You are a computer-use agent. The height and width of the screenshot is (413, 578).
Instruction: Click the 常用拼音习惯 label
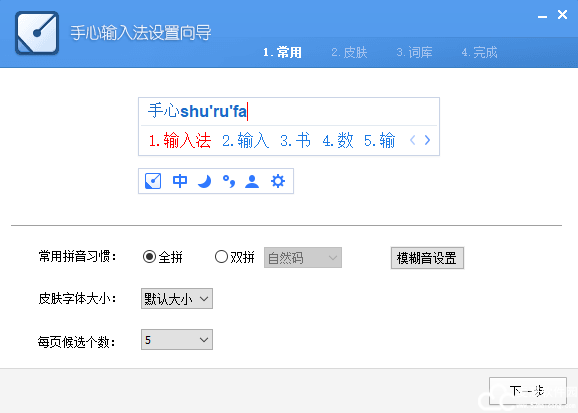point(77,256)
